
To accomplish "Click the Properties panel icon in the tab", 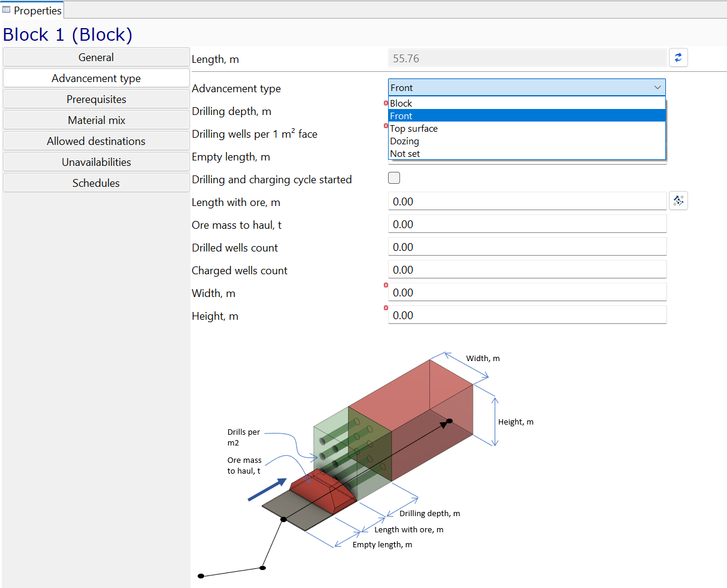I will 7,10.
